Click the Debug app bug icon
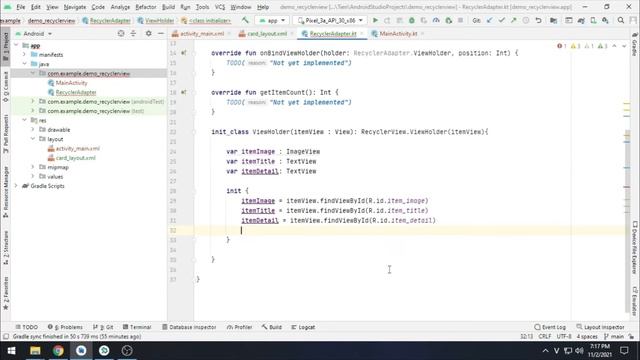The width and height of the screenshot is (640, 360). coord(412,20)
